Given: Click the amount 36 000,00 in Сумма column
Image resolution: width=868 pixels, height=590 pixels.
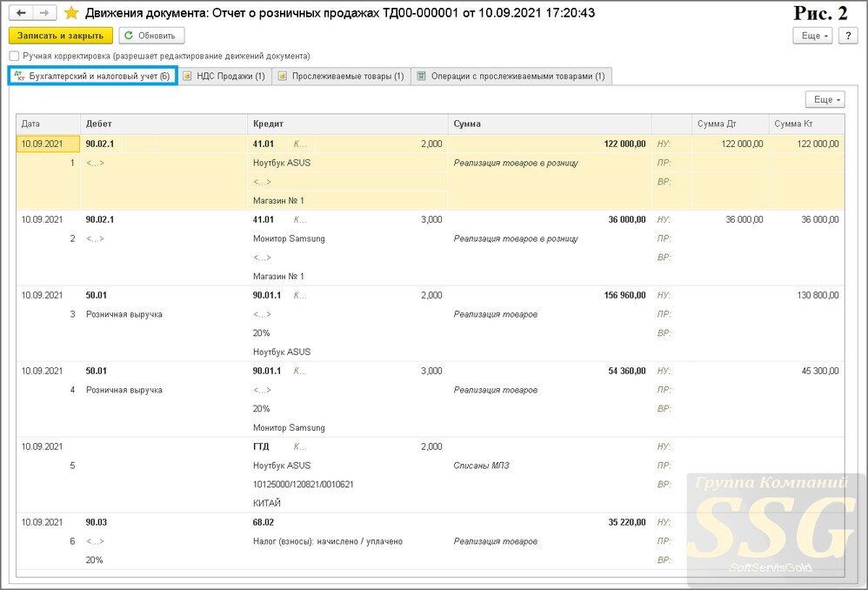Looking at the screenshot, I should [627, 220].
